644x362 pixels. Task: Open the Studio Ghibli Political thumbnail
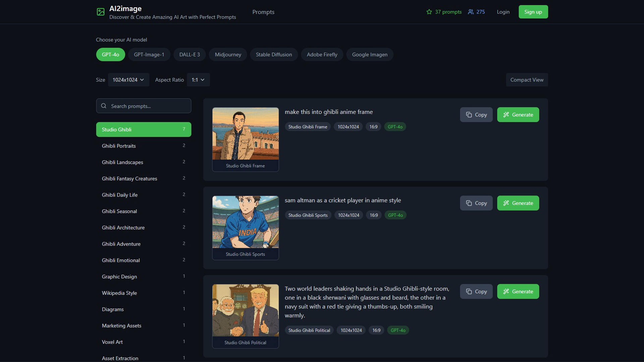(x=245, y=316)
